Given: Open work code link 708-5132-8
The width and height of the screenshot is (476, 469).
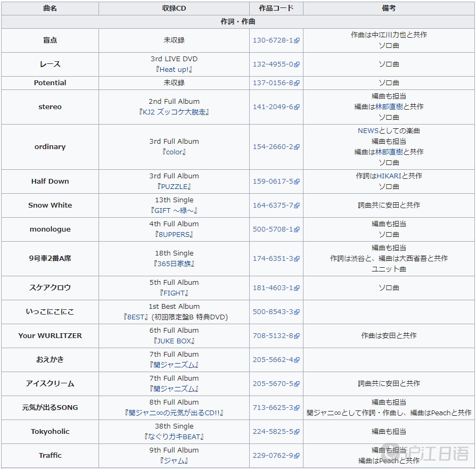Looking at the screenshot, I should click(x=276, y=336).
